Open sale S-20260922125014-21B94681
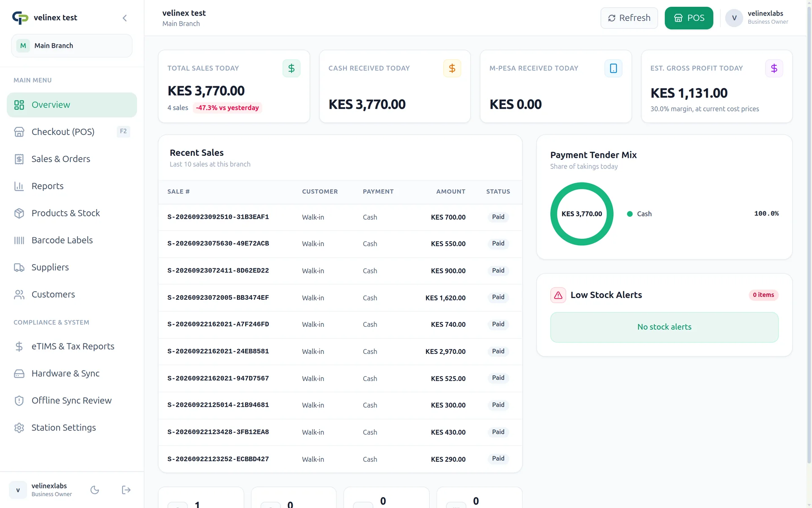The width and height of the screenshot is (812, 508). pyautogui.click(x=218, y=406)
